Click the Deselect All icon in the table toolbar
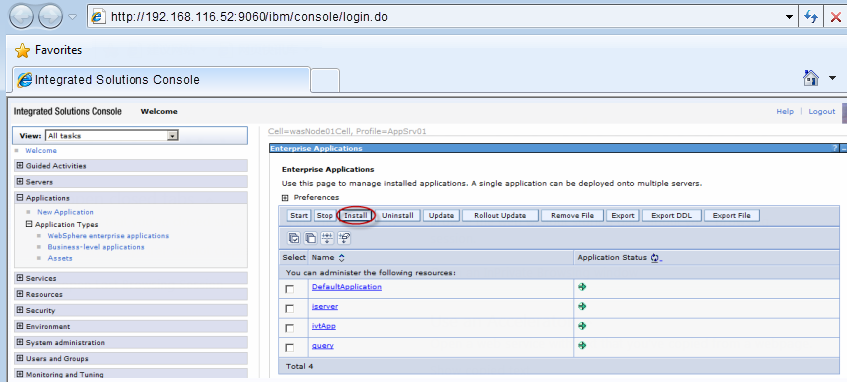The image size is (847, 382). coord(311,238)
